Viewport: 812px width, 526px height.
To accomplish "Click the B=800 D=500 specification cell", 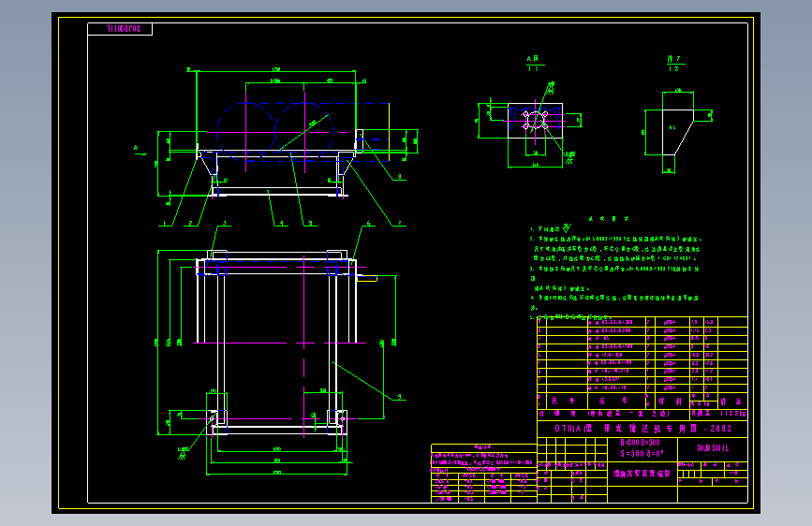I will click(642, 447).
